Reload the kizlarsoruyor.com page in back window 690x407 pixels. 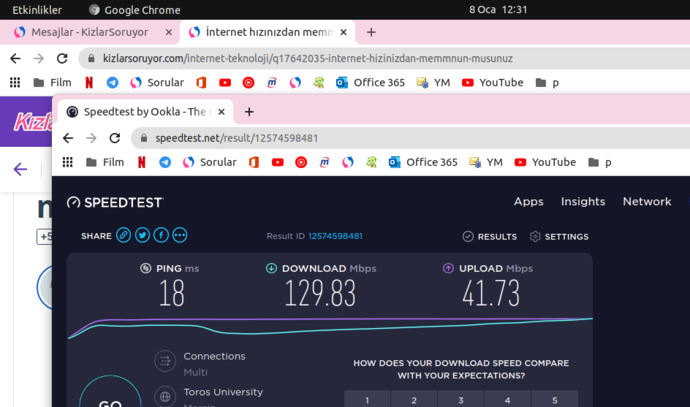[x=62, y=59]
